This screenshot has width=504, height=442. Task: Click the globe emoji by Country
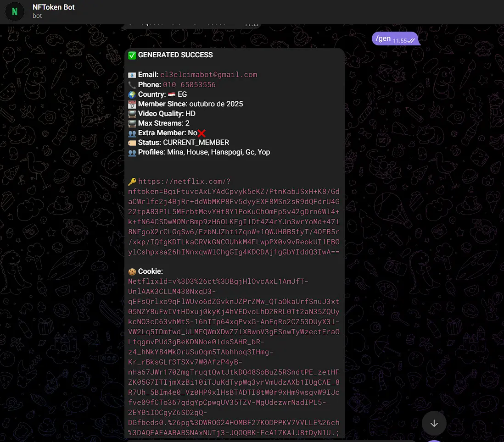tap(132, 95)
